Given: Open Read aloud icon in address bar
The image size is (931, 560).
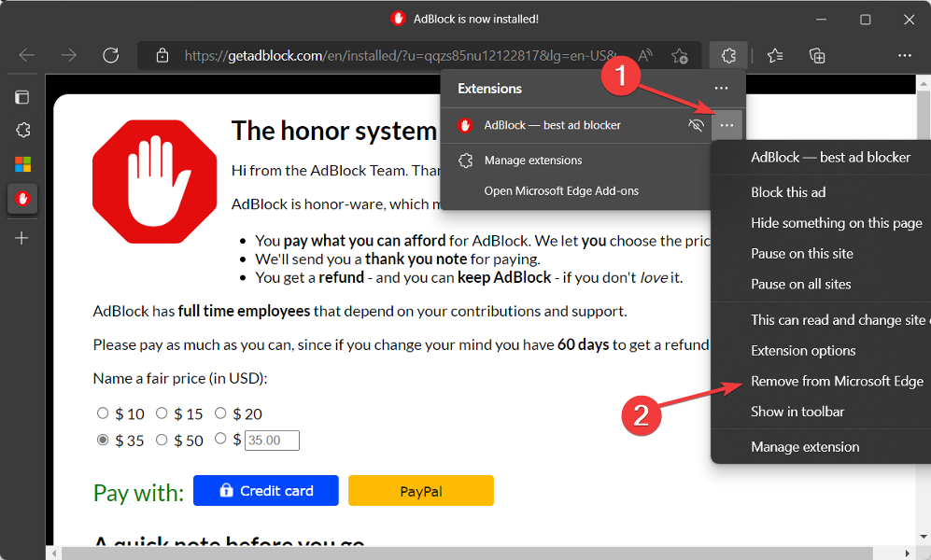Looking at the screenshot, I should coord(645,56).
